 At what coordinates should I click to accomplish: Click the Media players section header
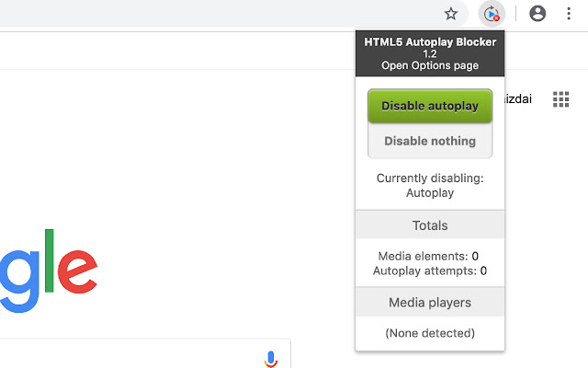tap(430, 302)
